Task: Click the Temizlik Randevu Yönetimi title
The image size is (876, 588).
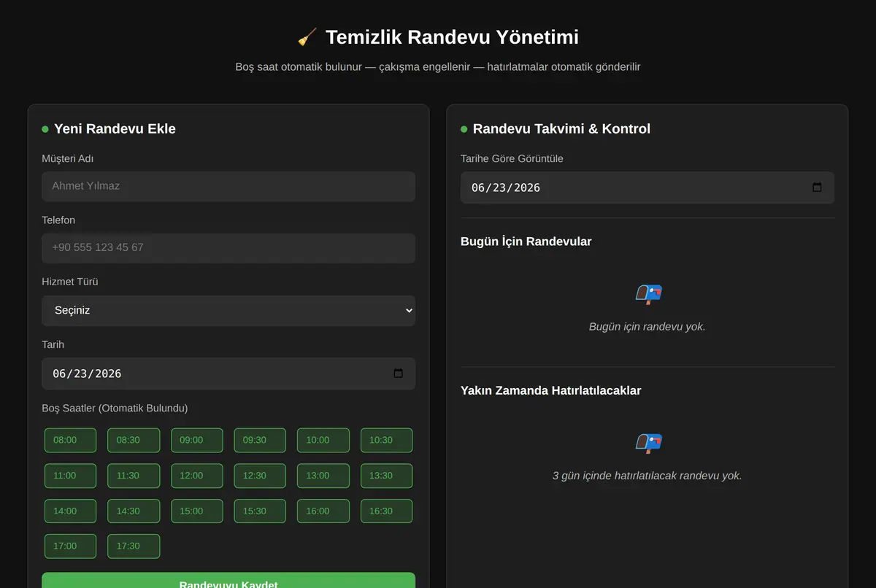Action: [x=452, y=37]
